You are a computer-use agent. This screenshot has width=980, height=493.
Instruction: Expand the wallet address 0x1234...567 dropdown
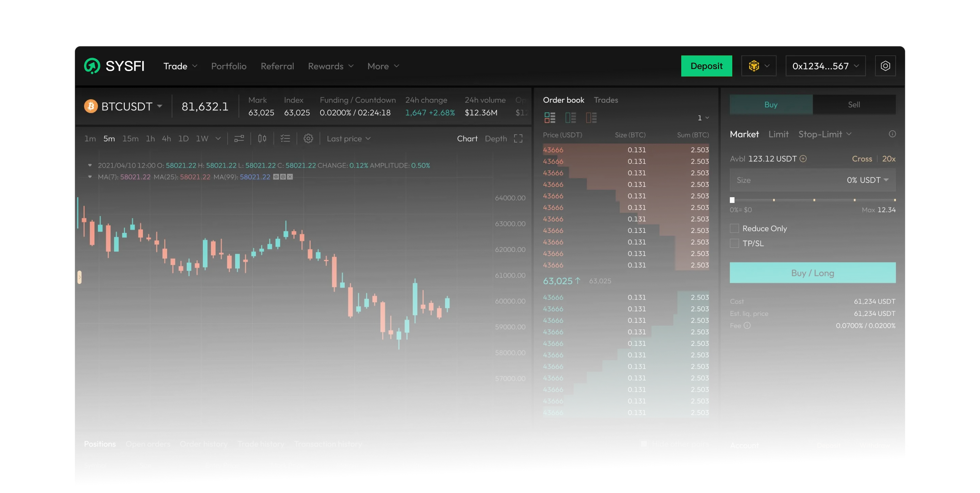pyautogui.click(x=826, y=66)
